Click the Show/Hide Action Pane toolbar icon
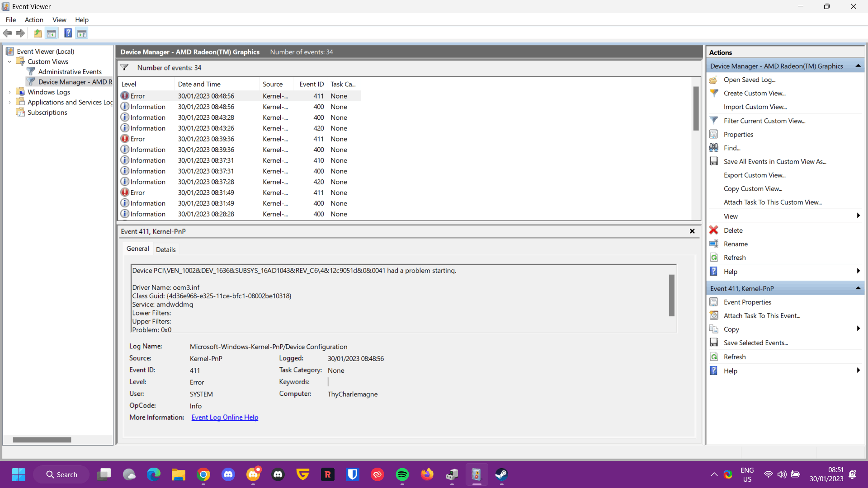The image size is (868, 488). (x=82, y=33)
